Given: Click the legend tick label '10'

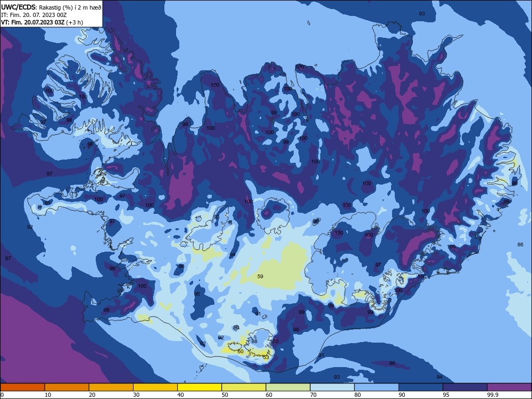Looking at the screenshot, I should click(48, 395).
